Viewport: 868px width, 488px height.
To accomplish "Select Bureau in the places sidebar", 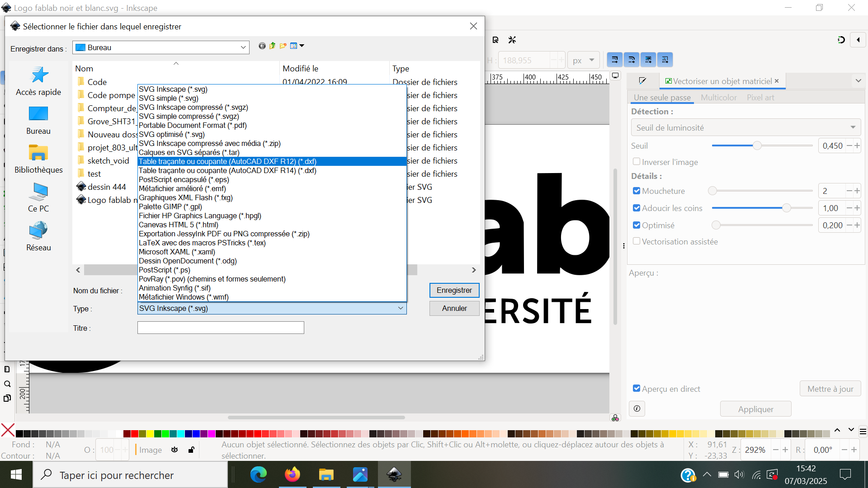I will tap(38, 120).
